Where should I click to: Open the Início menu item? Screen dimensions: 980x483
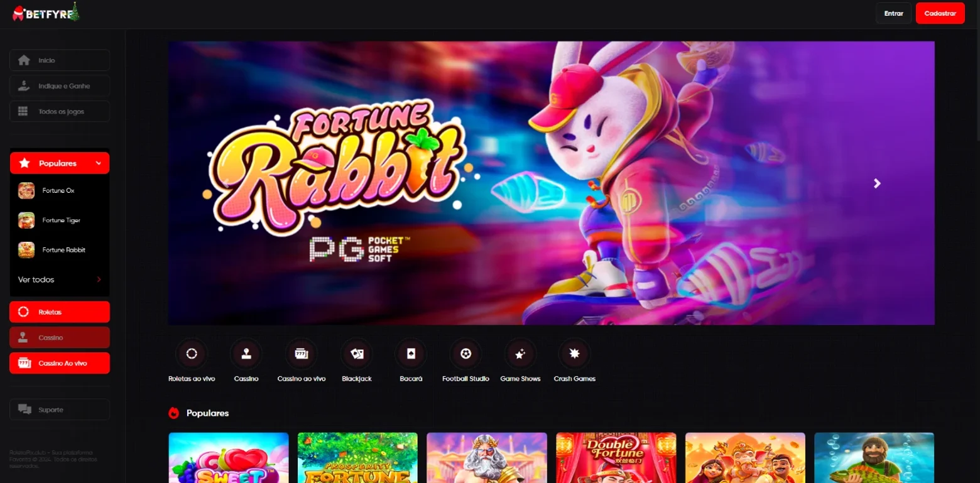pos(60,60)
